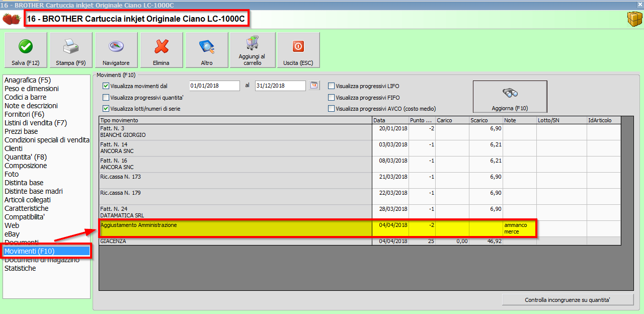Open Quantita' (F8) section
The height and width of the screenshot is (314, 644).
tap(26, 157)
